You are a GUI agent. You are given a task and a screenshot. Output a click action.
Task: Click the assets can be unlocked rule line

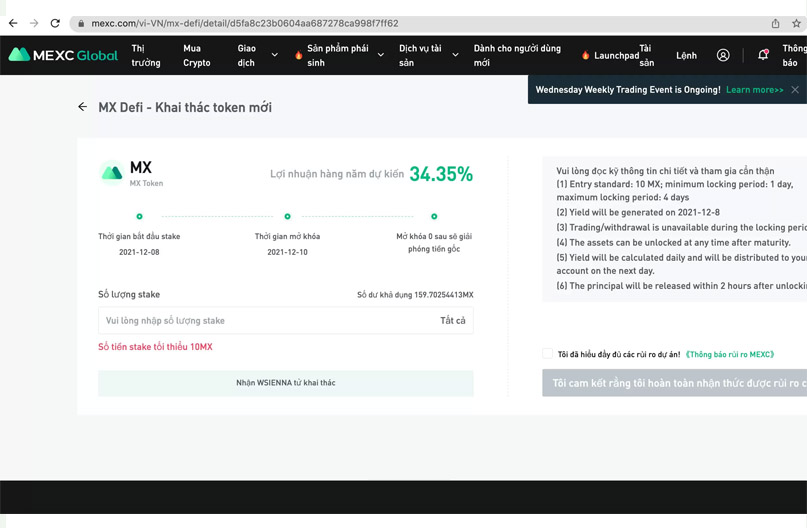(x=673, y=242)
